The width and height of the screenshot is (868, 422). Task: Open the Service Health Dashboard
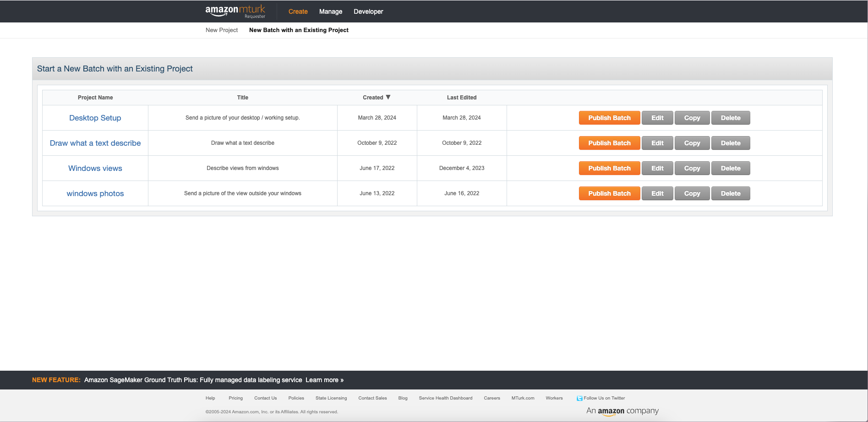(x=445, y=398)
